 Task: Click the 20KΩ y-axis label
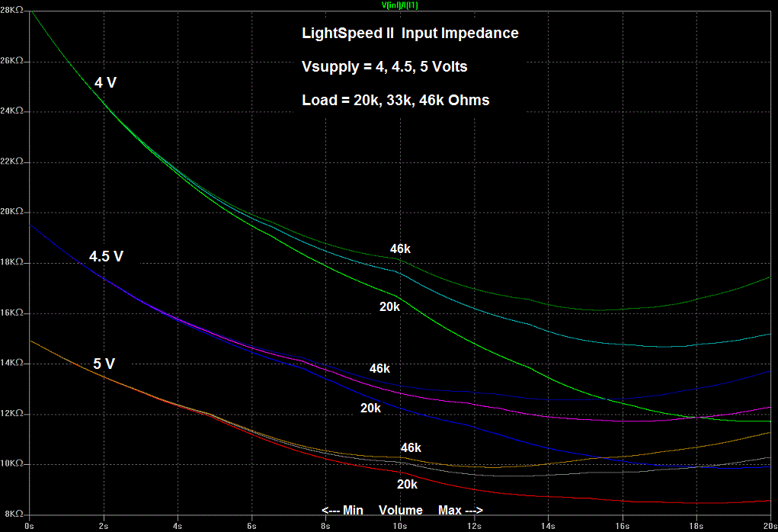(x=12, y=211)
